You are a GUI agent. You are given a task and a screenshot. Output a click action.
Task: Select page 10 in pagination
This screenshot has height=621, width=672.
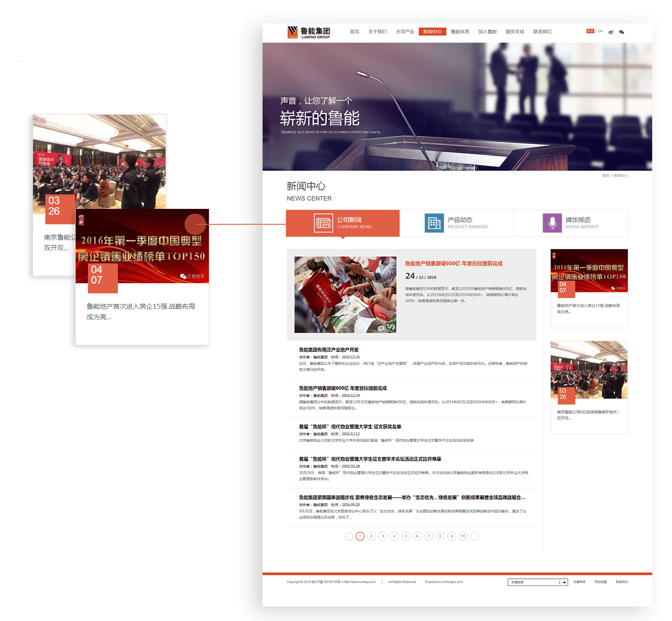coord(463,536)
